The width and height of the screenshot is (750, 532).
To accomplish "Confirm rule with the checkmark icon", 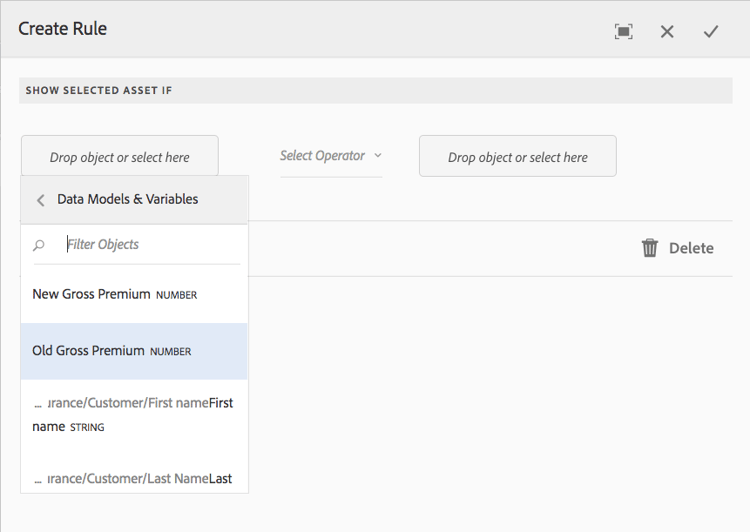I will pyautogui.click(x=711, y=31).
